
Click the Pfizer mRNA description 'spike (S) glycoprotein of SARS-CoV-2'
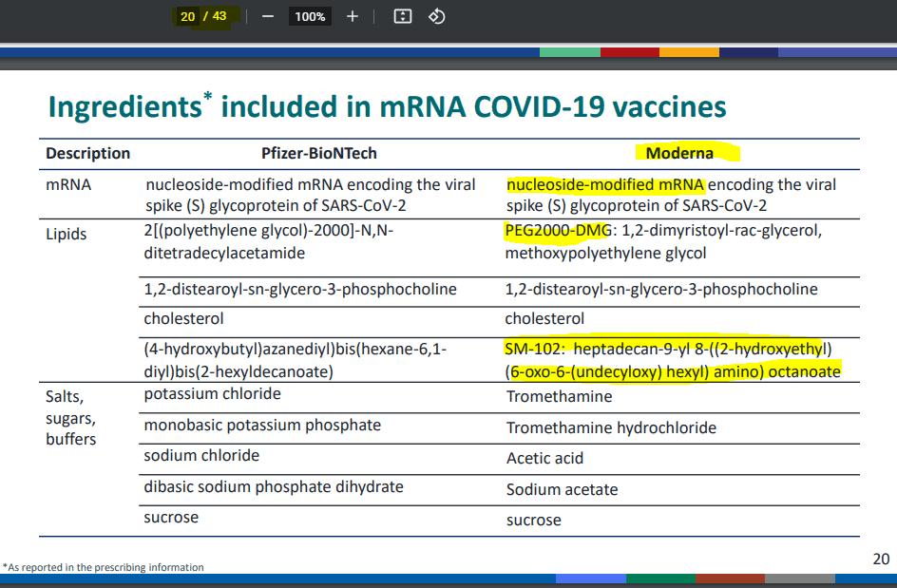(276, 205)
